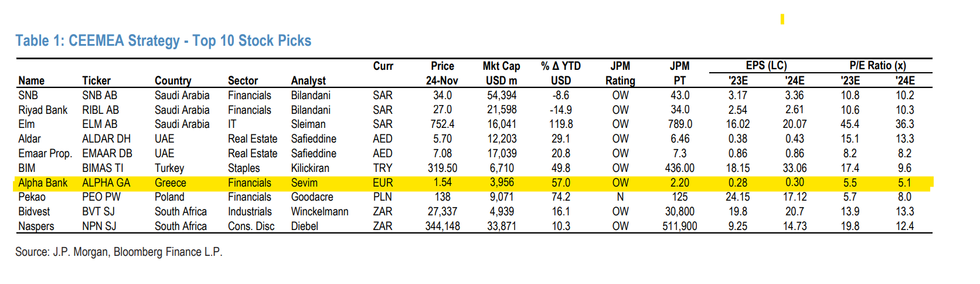Select the 'P/E Ratio (x)' group header

tap(877, 66)
